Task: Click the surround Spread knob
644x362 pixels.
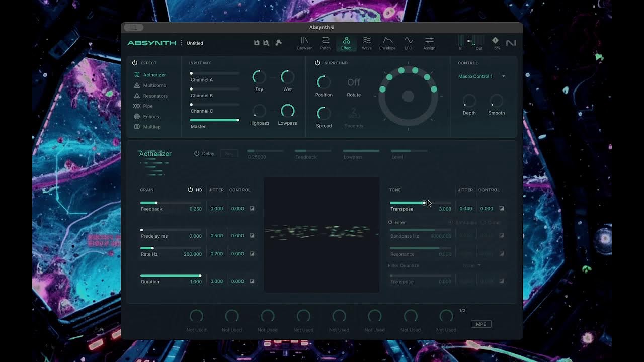Action: pos(324,113)
